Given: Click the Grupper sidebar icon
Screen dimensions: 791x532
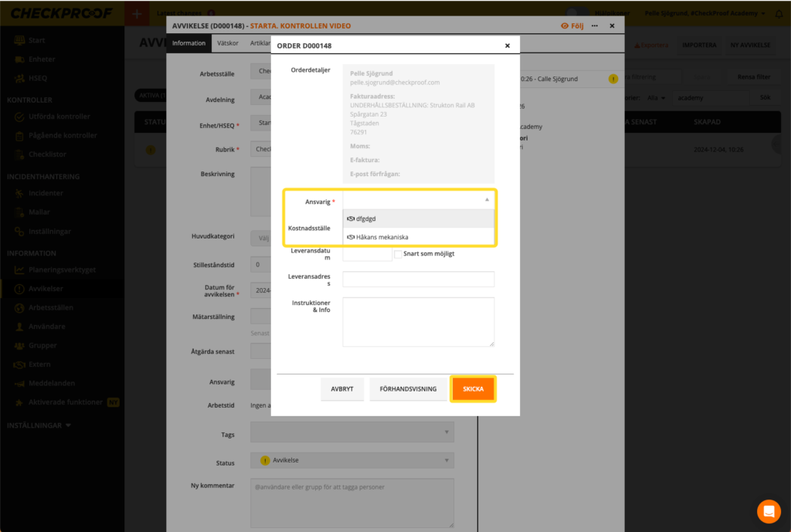Looking at the screenshot, I should coord(20,345).
